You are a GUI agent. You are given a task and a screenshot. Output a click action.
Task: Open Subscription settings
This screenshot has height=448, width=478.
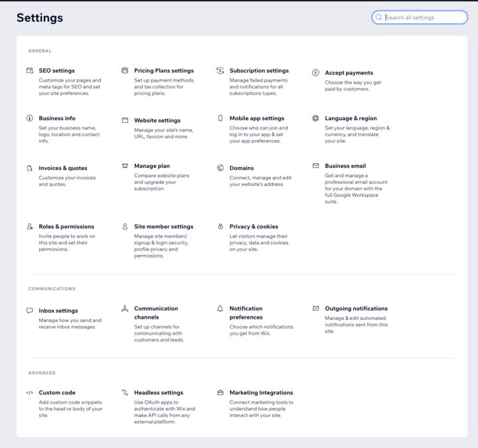tap(259, 70)
